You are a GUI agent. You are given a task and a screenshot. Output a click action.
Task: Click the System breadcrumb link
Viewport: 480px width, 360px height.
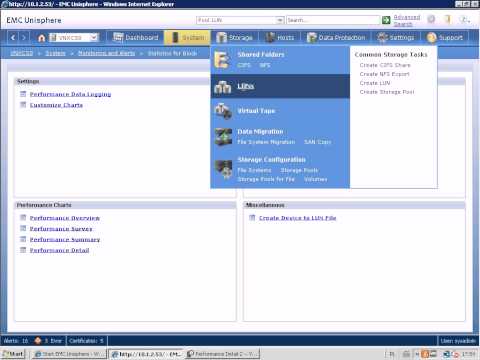click(x=55, y=53)
